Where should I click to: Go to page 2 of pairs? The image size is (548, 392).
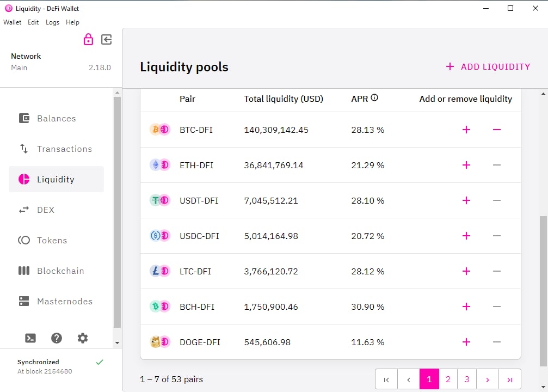coord(448,379)
